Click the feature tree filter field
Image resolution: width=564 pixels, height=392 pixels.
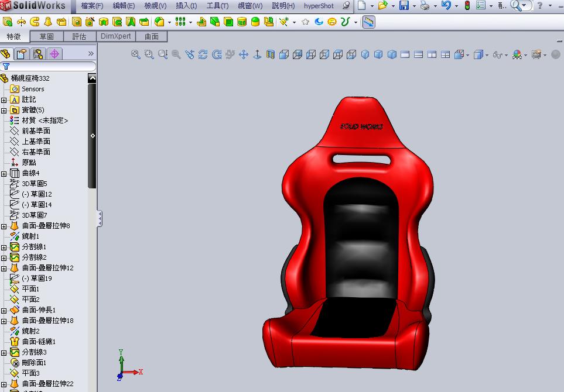coord(48,66)
